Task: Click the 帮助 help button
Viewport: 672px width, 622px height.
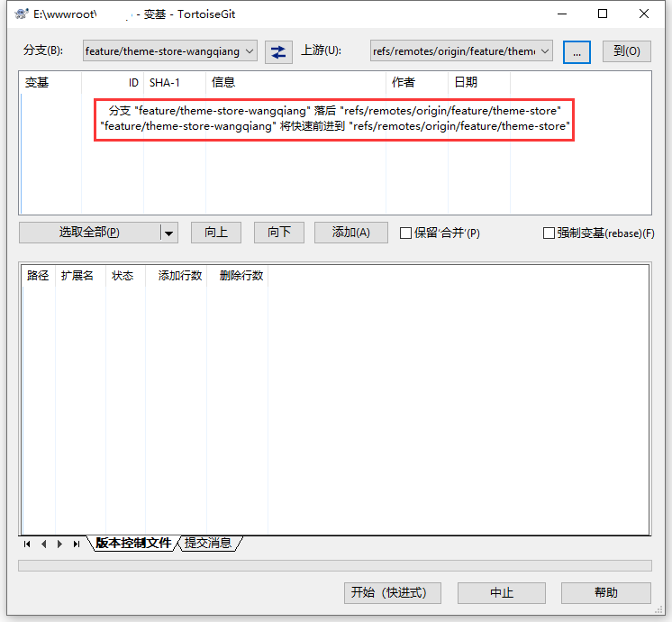Action: tap(606, 593)
